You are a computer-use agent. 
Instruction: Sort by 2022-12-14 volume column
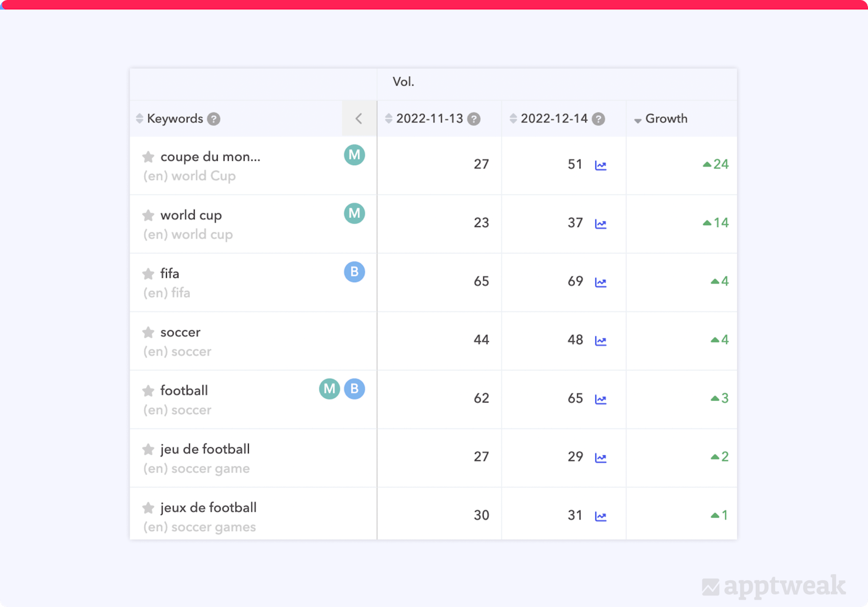[x=513, y=118]
